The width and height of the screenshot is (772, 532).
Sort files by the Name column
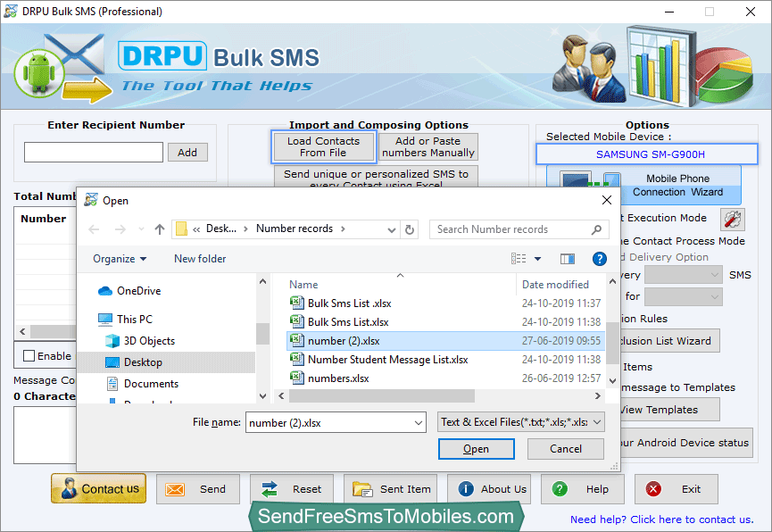coord(303,285)
